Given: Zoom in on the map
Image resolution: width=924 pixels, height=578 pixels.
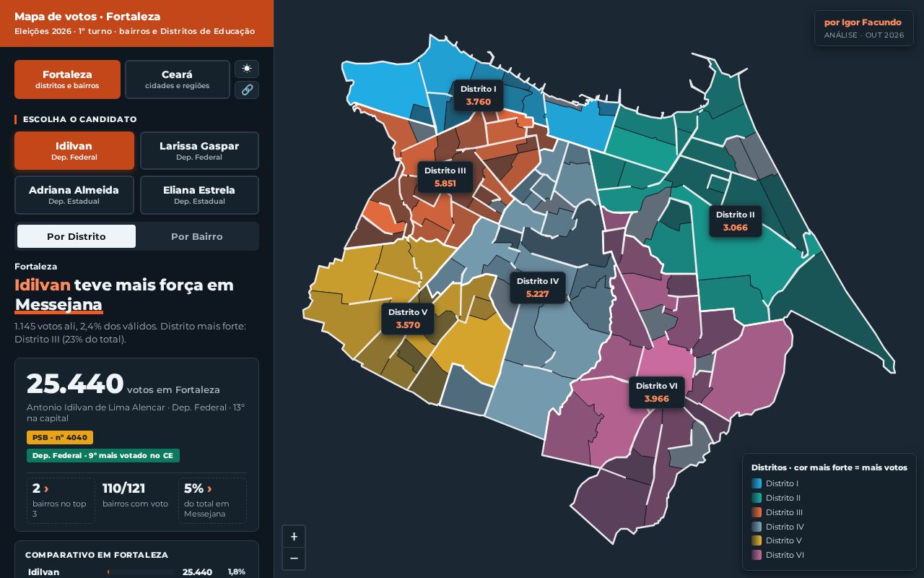Looking at the screenshot, I should tap(294, 537).
